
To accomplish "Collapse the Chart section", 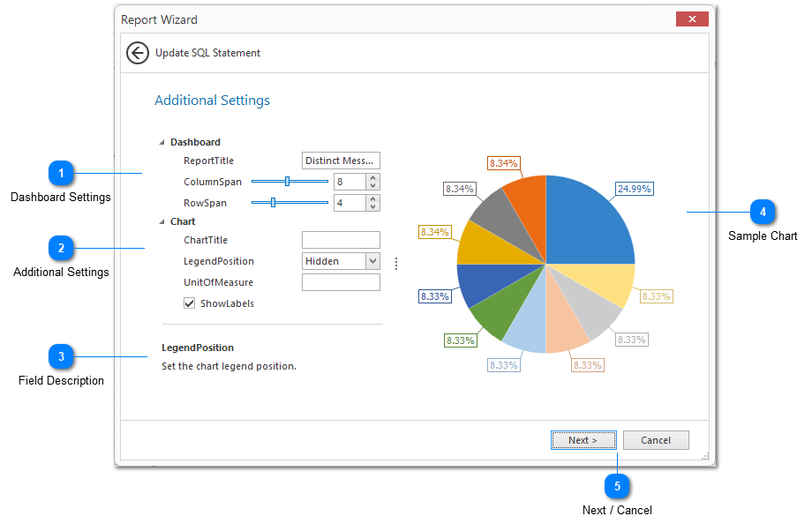I will 162,221.
